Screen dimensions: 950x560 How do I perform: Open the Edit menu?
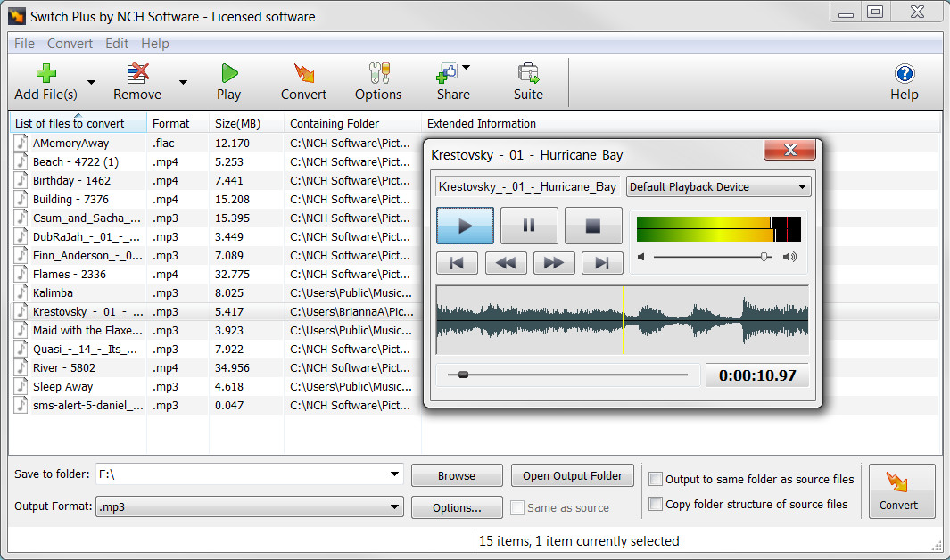116,43
